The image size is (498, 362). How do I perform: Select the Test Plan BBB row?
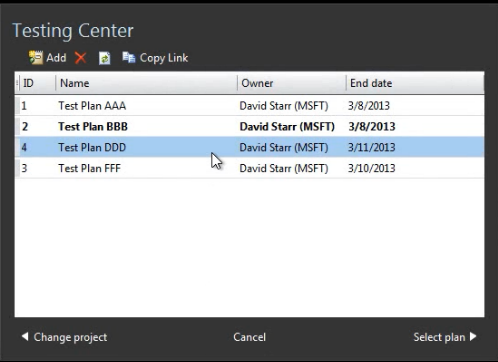pos(249,126)
